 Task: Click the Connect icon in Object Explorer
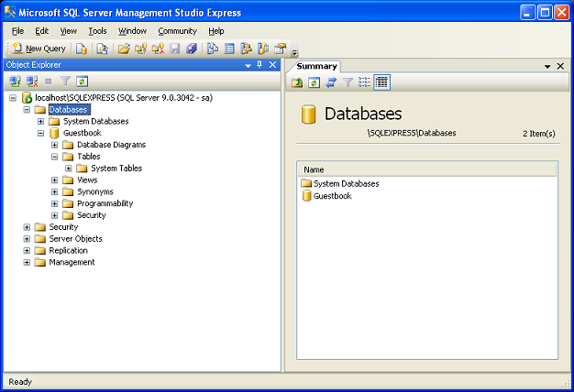15,82
